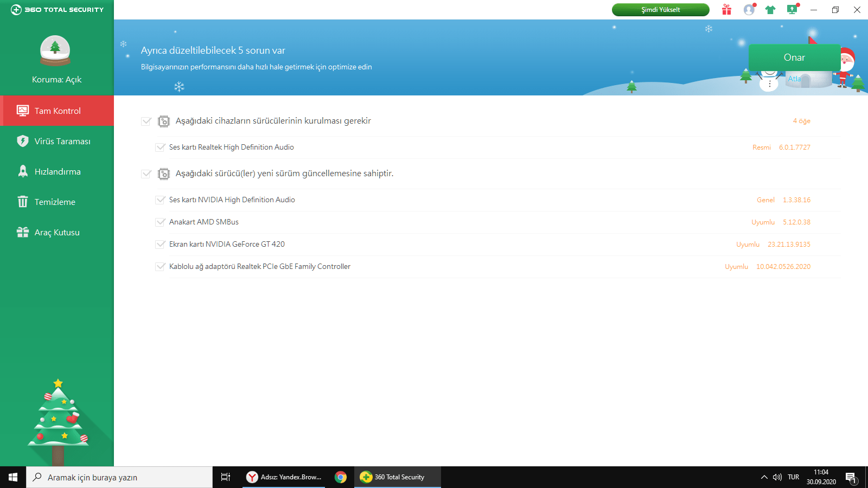The width and height of the screenshot is (868, 488).
Task: Click the Temizleme trash can icon
Action: (23, 202)
